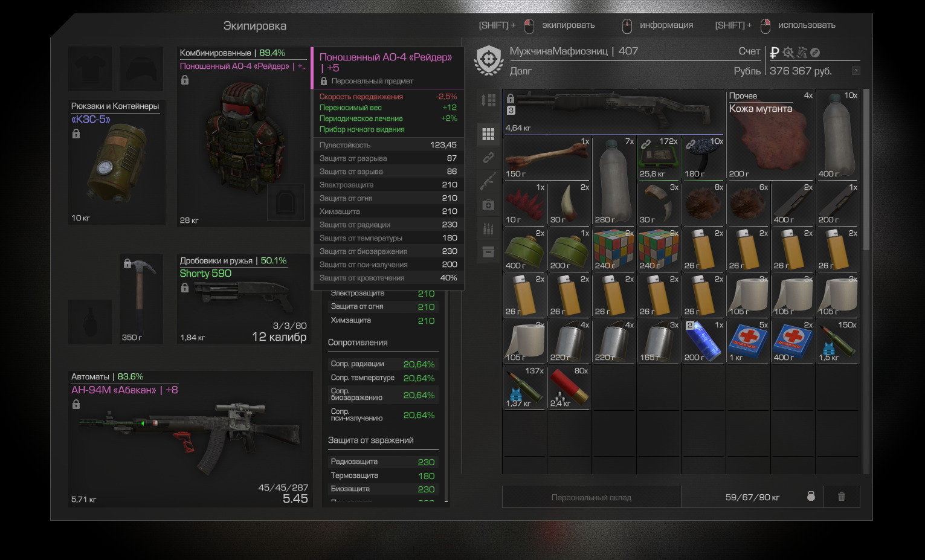Screen dimensions: 925x560
Task: Select the 7x water bottle 280 г
Action: click(614, 181)
